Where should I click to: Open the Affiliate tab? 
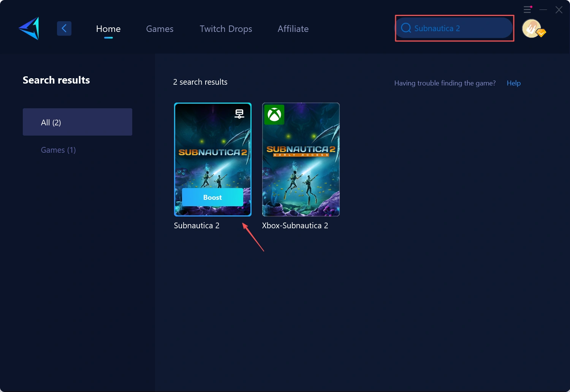(293, 29)
